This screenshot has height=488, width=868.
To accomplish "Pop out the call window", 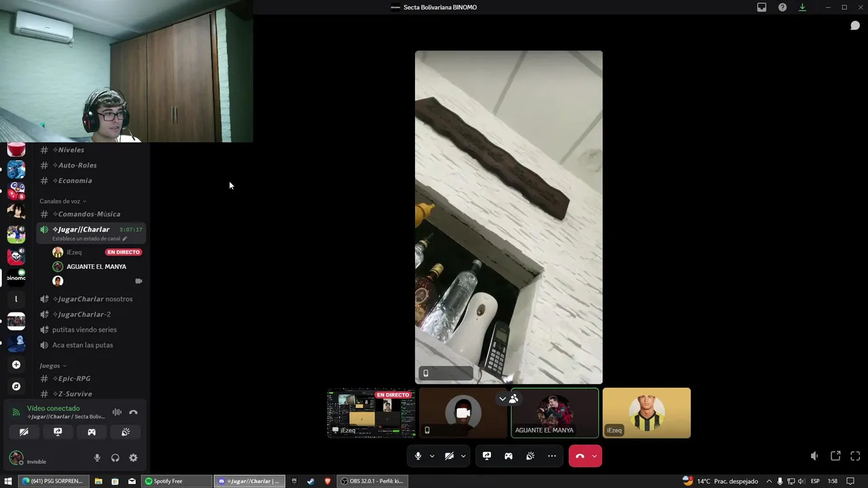I will pos(835,456).
